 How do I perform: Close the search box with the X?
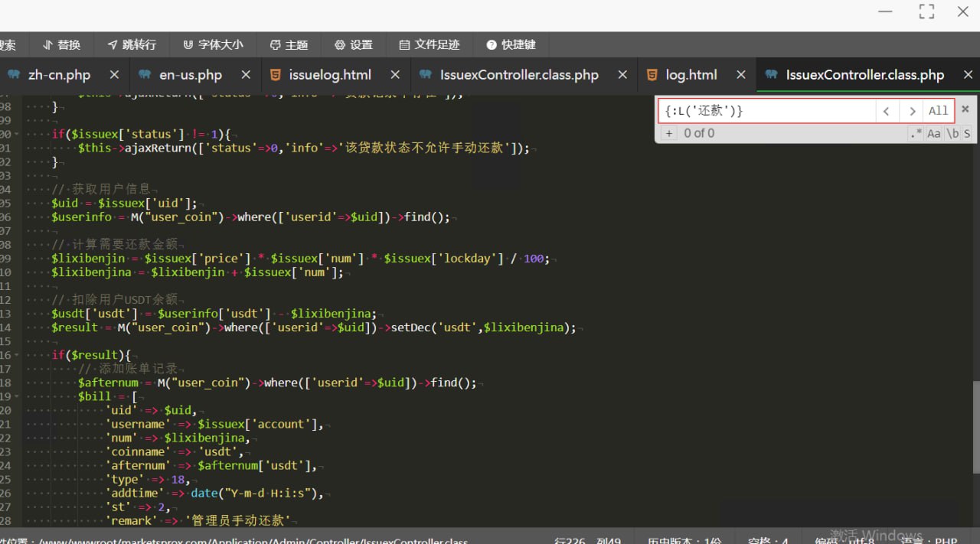[965, 109]
